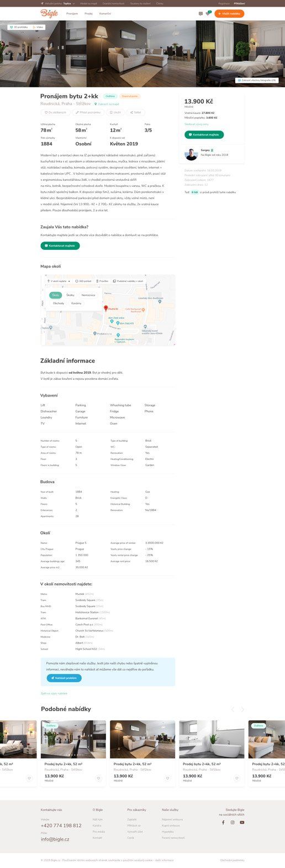Open the Komerční menu
The image size is (285, 868).
[105, 13]
